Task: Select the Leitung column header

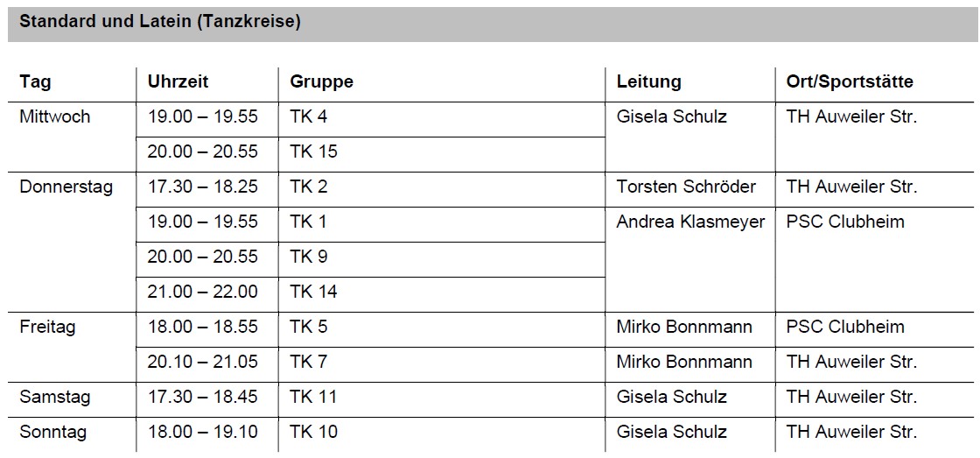Action: 648,81
